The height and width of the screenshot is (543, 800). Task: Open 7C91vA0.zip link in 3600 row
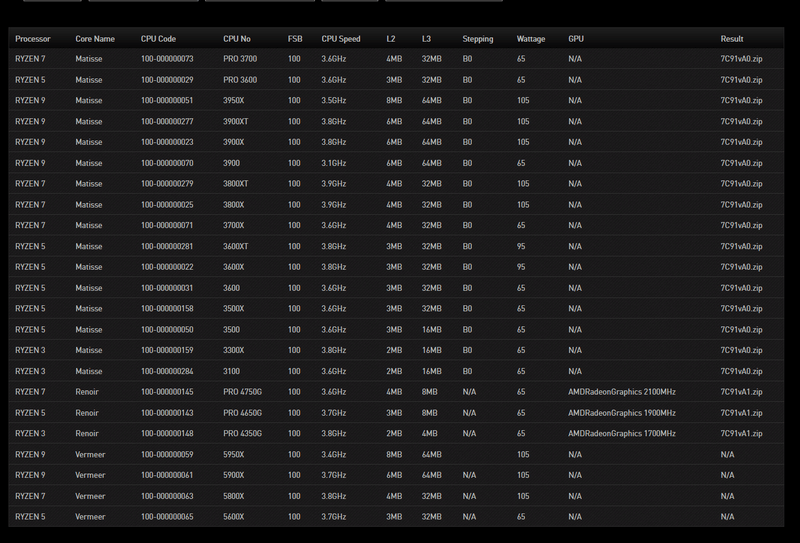(x=741, y=288)
